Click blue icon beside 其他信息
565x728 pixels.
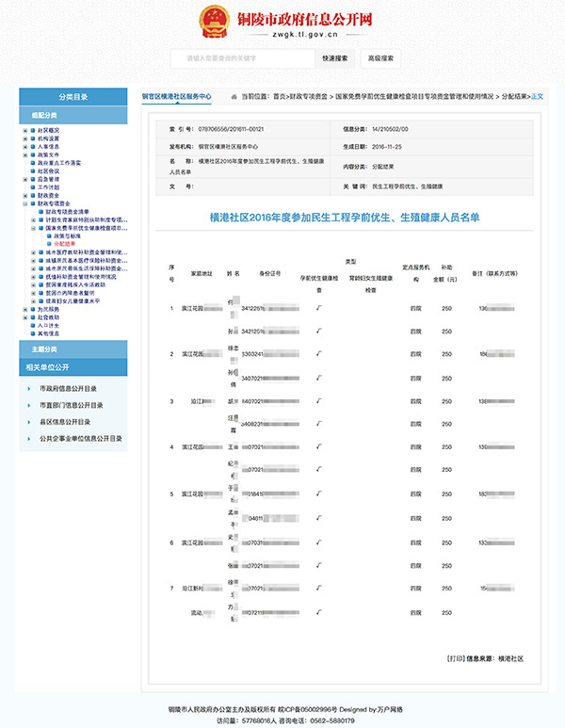[x=33, y=333]
